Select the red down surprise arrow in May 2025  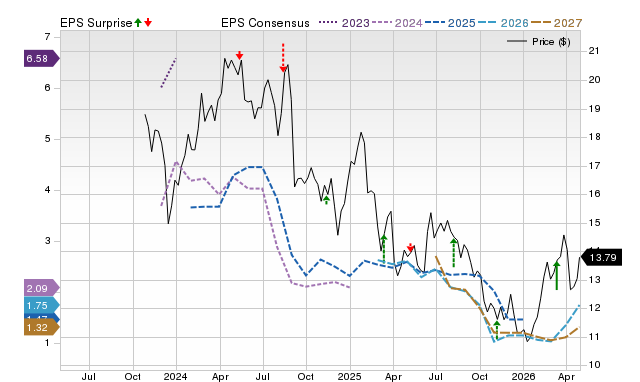(410, 248)
